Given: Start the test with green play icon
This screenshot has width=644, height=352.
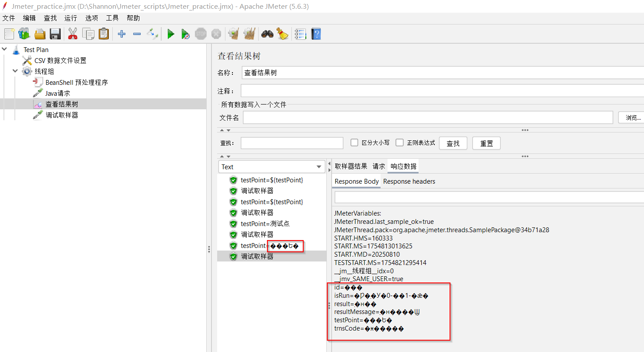Looking at the screenshot, I should pos(171,34).
